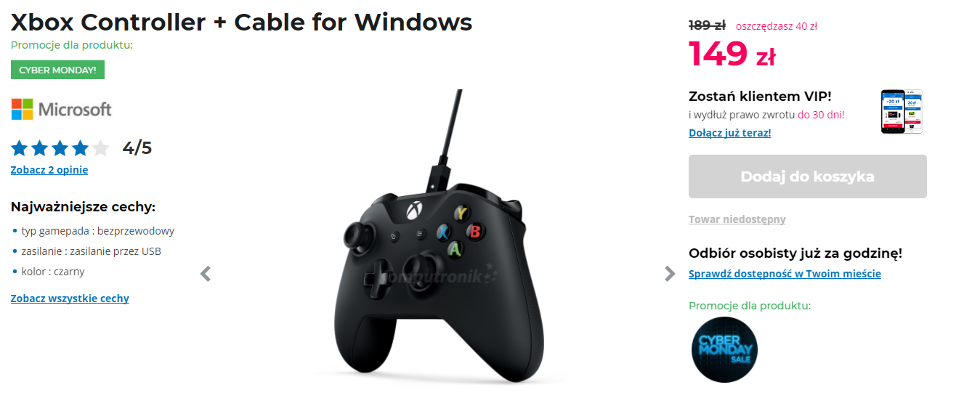Open Sprawdź dostępność w Twoim mieście

point(785,274)
